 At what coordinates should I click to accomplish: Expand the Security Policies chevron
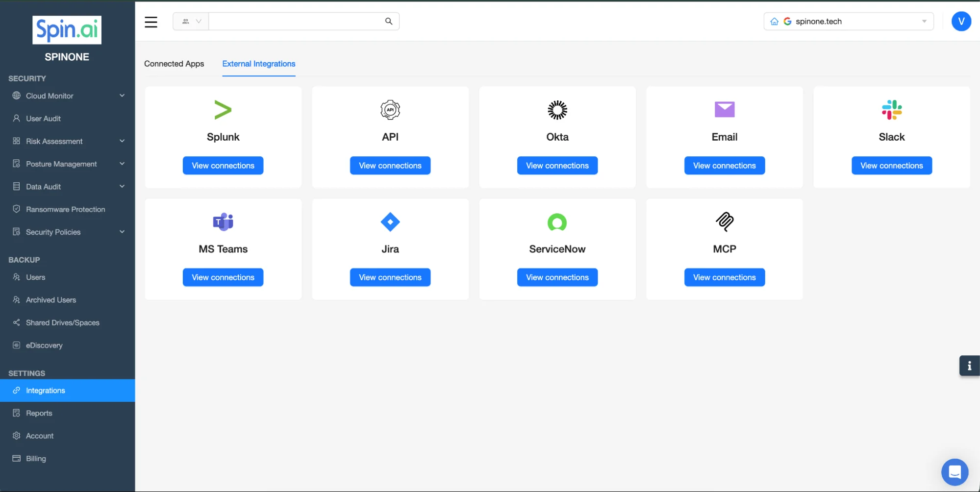pos(122,232)
